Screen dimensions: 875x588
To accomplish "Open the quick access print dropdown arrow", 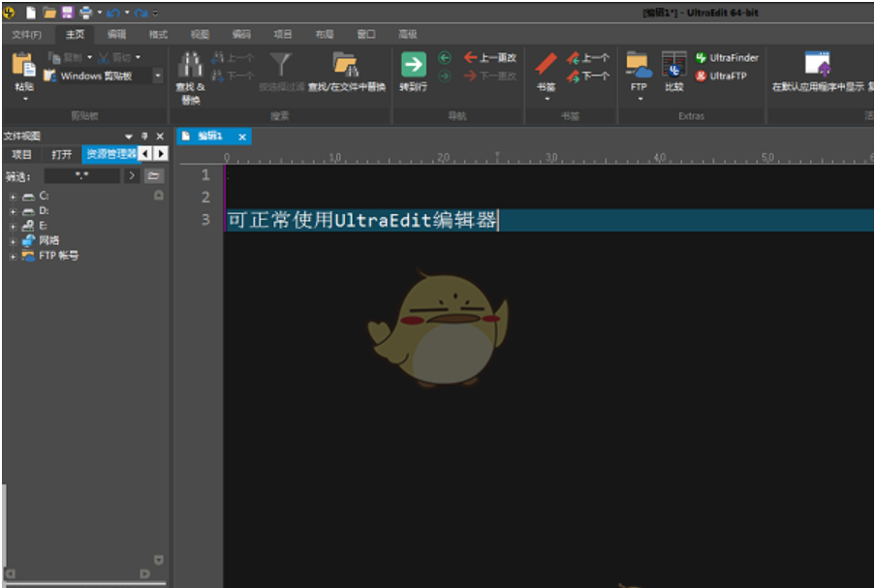I will pos(100,13).
